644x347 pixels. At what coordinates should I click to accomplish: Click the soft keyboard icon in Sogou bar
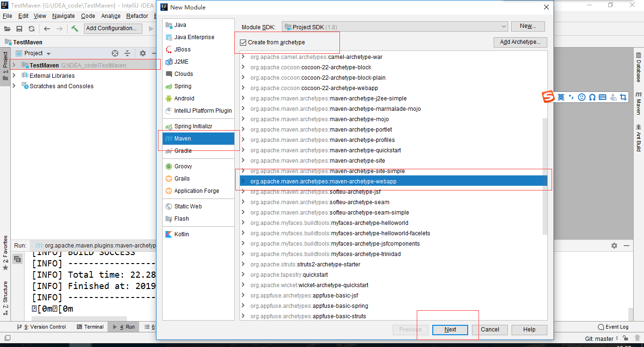point(603,97)
